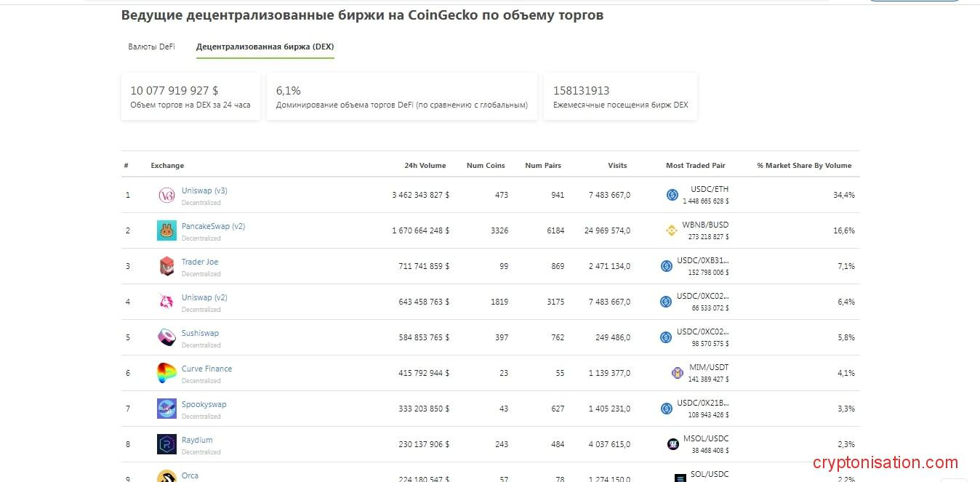This screenshot has width=980, height=482.
Task: Click the DEX 24-hour trading volume card
Action: coord(190,97)
